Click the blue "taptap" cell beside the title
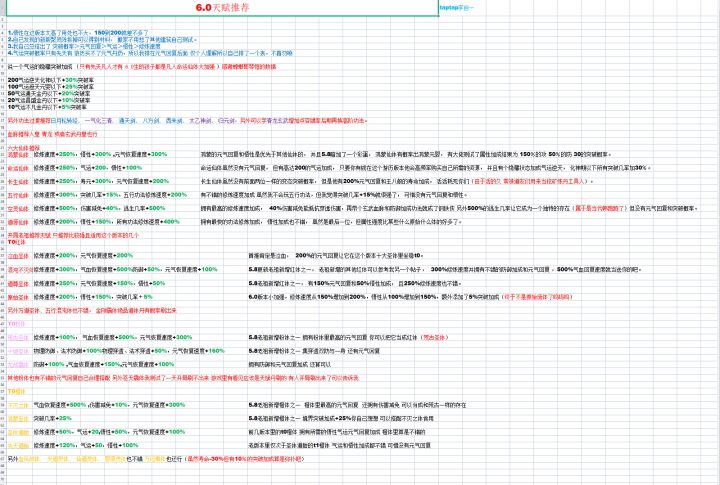This screenshot has width=720, height=485. (456, 8)
